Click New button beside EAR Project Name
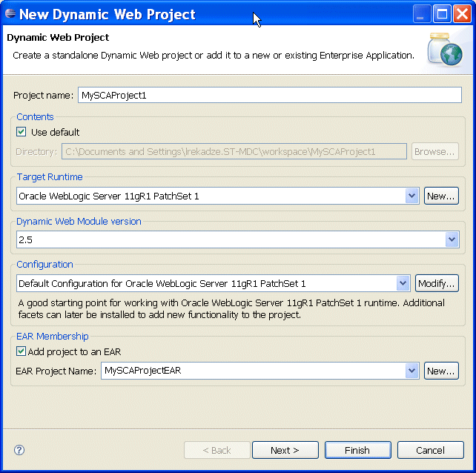 [441, 371]
